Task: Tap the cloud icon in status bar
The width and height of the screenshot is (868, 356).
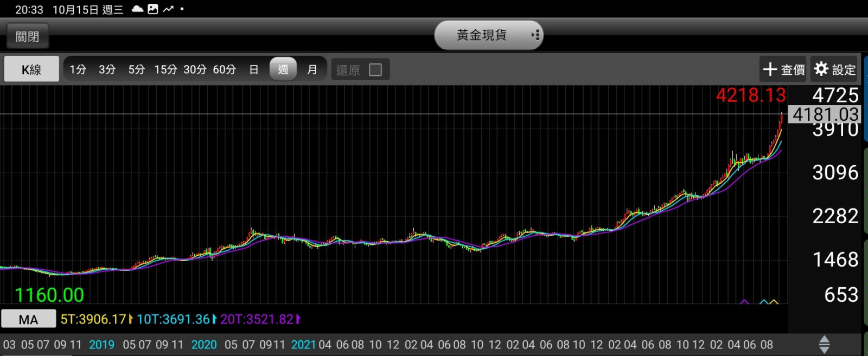Action: pyautogui.click(x=138, y=9)
